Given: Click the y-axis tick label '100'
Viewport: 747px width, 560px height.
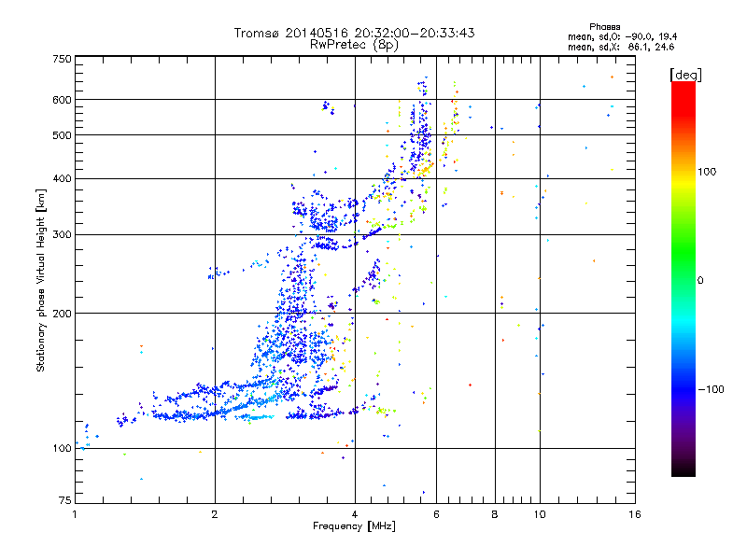Looking at the screenshot, I should [x=62, y=448].
